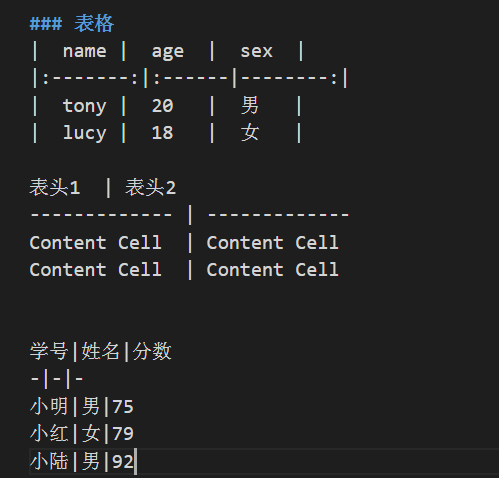The height and width of the screenshot is (478, 499).
Task: Click second-row right 'Content Cell' text
Action: pos(273,269)
